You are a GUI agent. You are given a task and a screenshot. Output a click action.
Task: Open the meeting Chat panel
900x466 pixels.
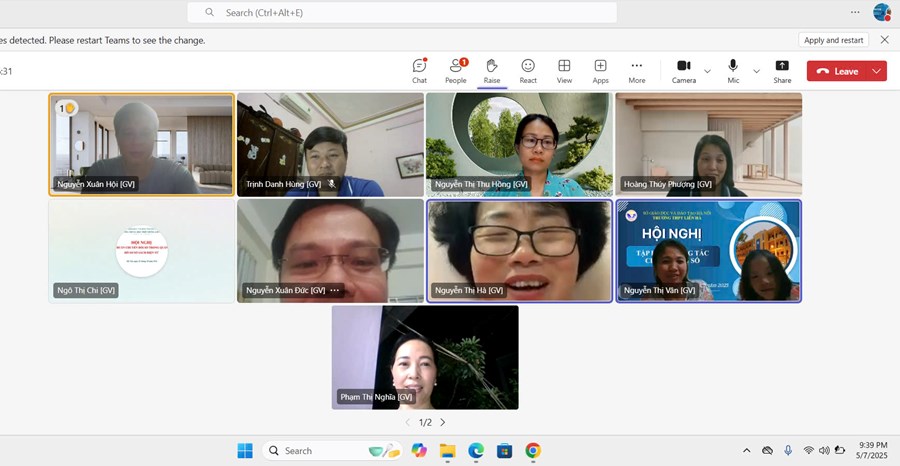point(419,70)
